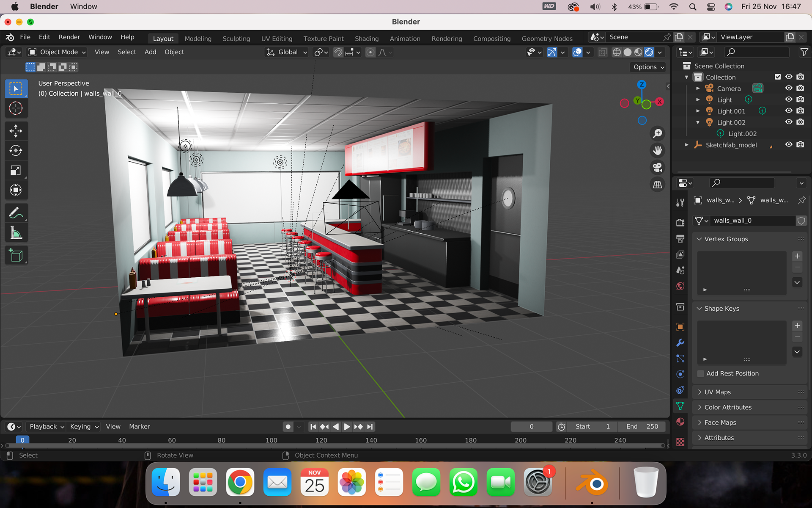Viewport: 812px width, 508px height.
Task: Select the Add Cube tool
Action: click(16, 255)
